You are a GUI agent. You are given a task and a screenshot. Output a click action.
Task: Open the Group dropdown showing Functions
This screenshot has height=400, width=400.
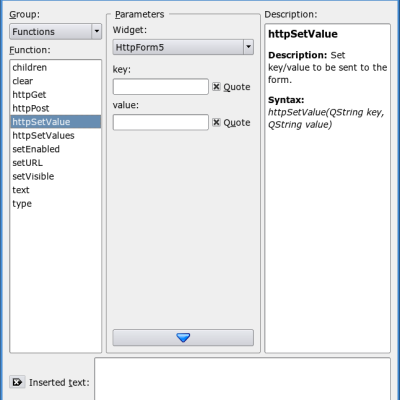coord(55,32)
